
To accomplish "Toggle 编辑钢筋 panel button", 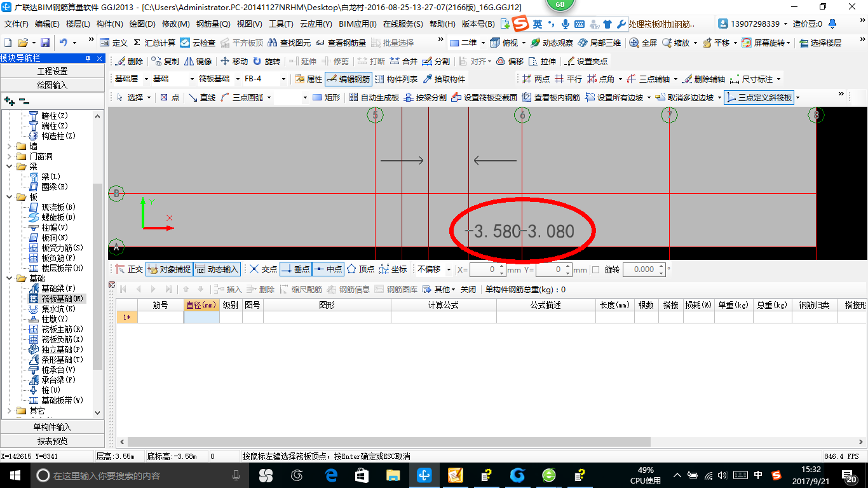I will (348, 79).
